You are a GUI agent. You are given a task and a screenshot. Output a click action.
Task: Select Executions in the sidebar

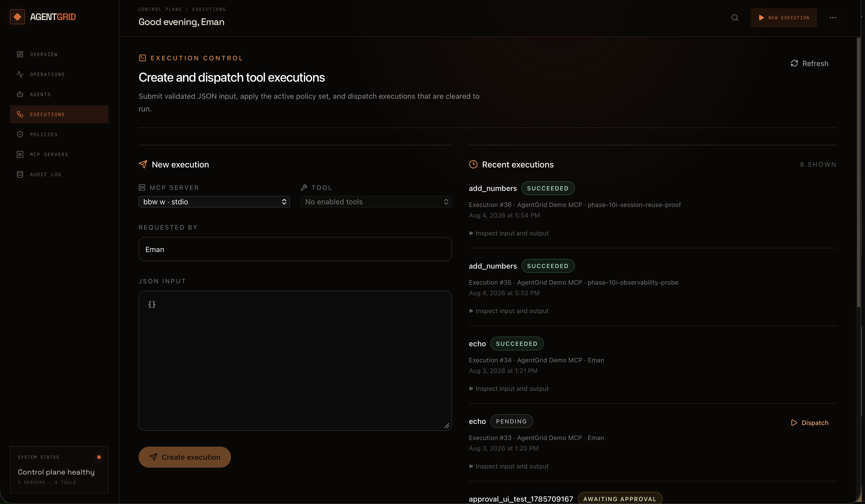click(x=59, y=114)
